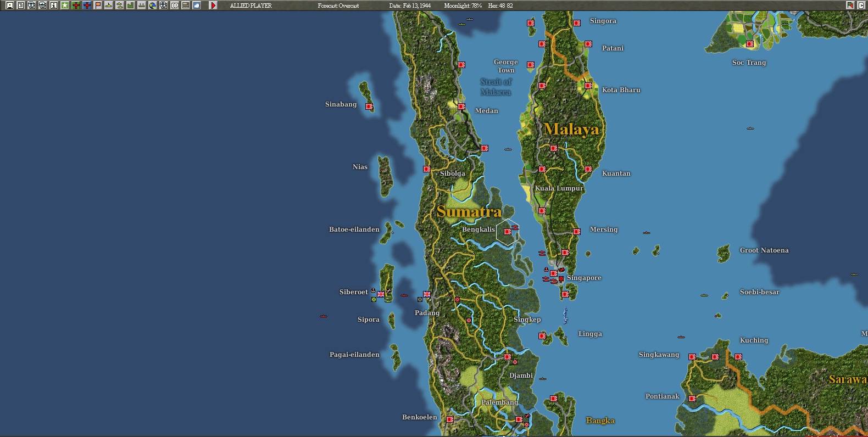Select the Japanese base flag at Kuantan
868x437 pixels.
(588, 169)
